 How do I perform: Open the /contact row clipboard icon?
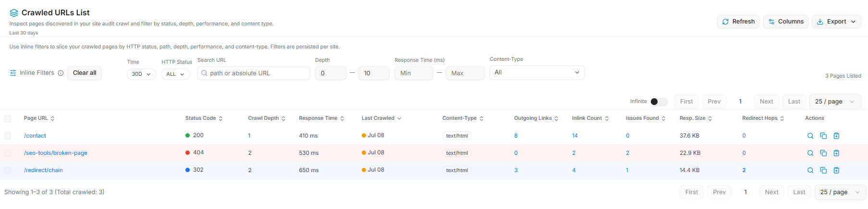tap(836, 136)
